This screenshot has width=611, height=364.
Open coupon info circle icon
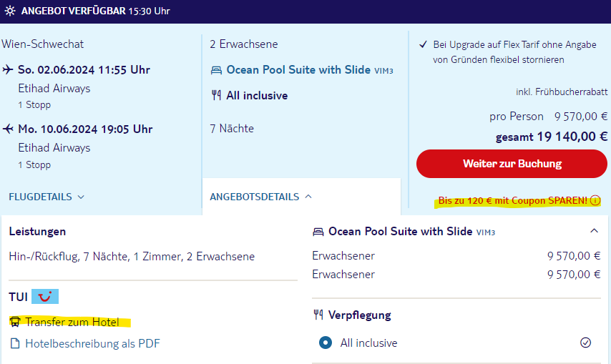point(595,201)
